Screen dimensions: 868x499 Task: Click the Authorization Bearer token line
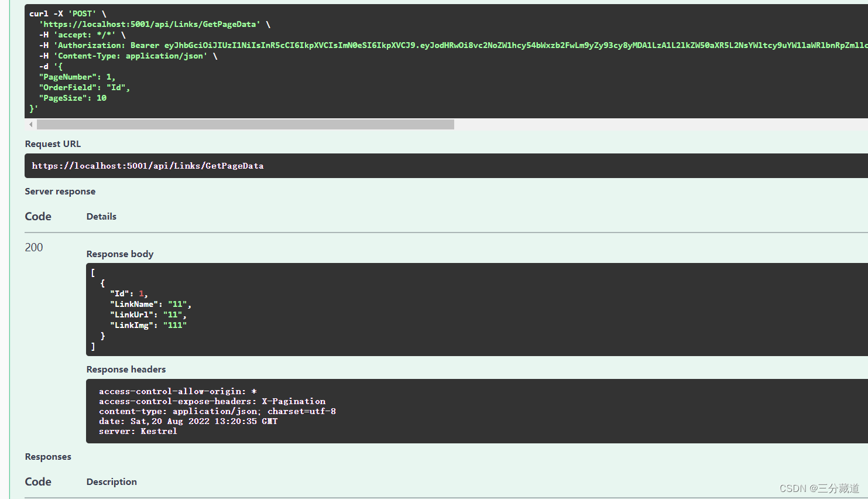(x=454, y=45)
